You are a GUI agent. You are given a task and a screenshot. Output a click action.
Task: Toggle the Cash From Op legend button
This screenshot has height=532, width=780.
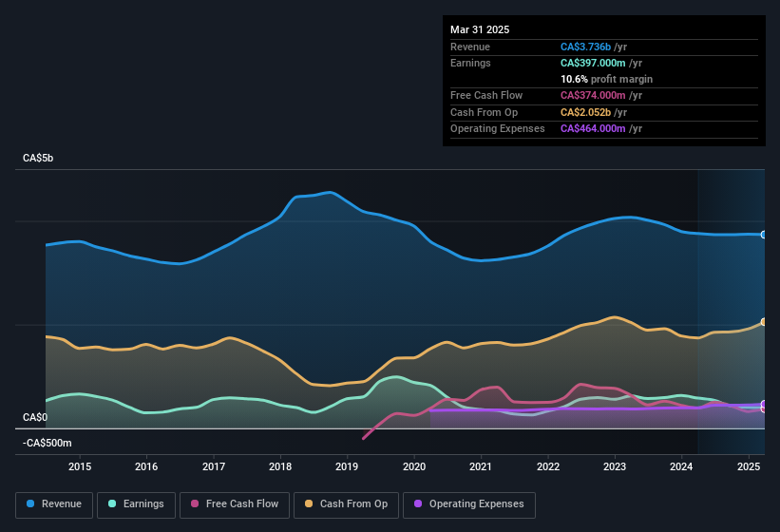[x=346, y=504]
